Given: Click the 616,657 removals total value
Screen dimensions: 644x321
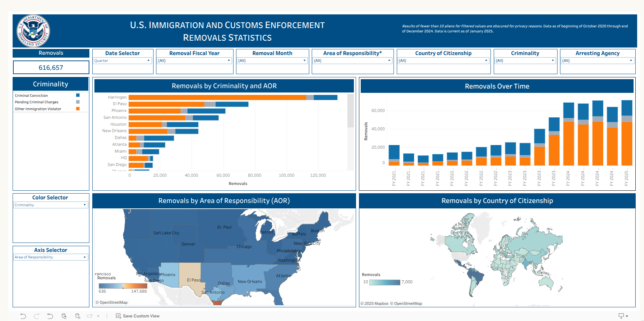Looking at the screenshot, I should [x=51, y=68].
